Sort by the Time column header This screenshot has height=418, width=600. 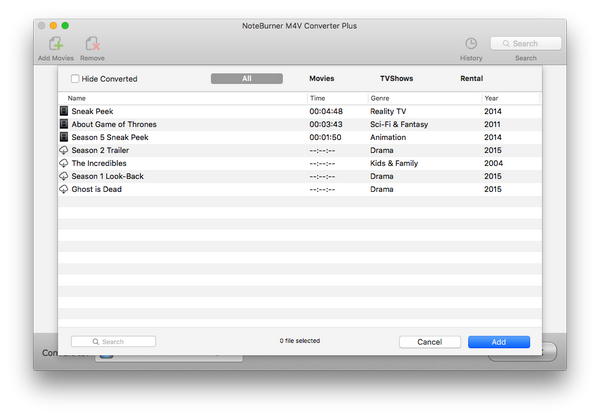(317, 98)
